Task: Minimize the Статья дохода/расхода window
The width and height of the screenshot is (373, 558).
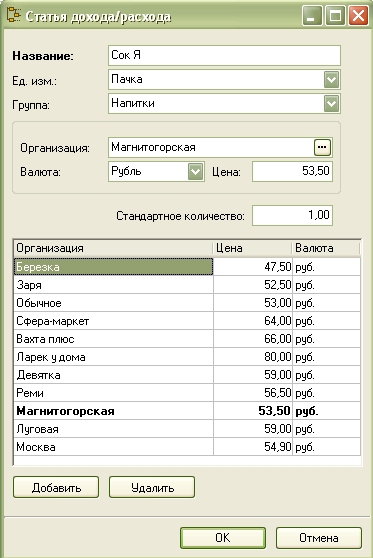Action: tap(312, 16)
